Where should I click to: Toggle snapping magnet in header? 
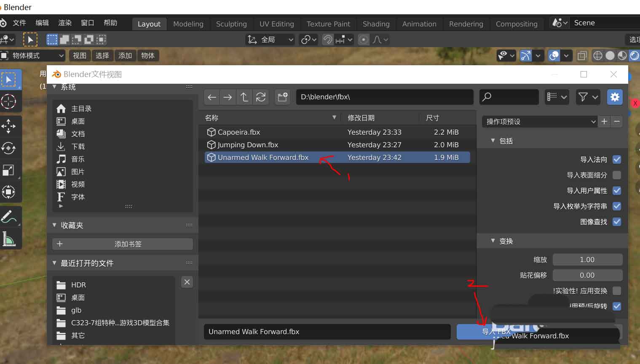[x=328, y=40]
